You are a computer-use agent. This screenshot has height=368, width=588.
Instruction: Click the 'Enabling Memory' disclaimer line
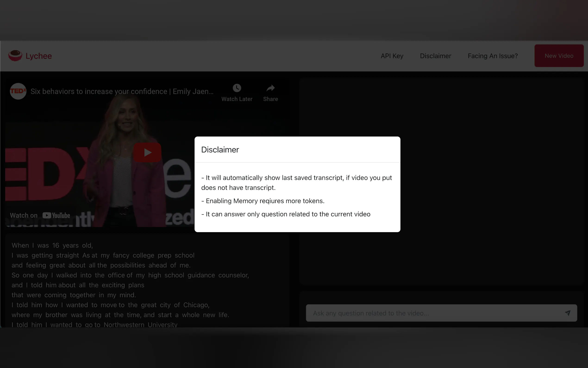click(263, 201)
